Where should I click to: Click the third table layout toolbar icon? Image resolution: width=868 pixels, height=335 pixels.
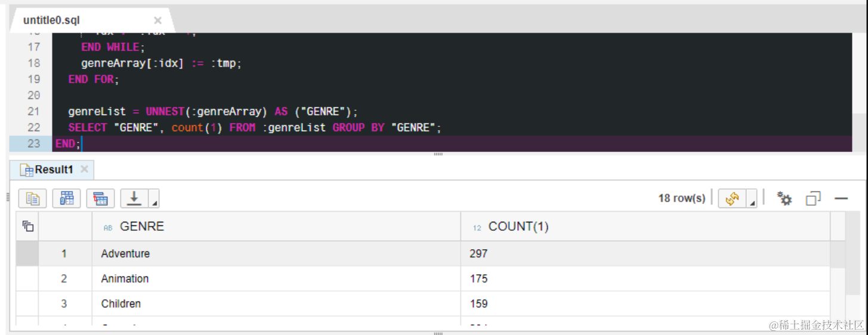click(101, 198)
